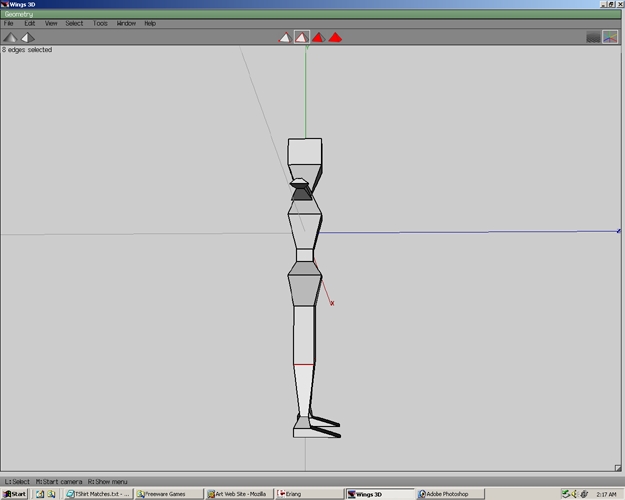Viewport: 625px width, 500px height.
Task: Click the second quick launch icon
Action: [51, 494]
